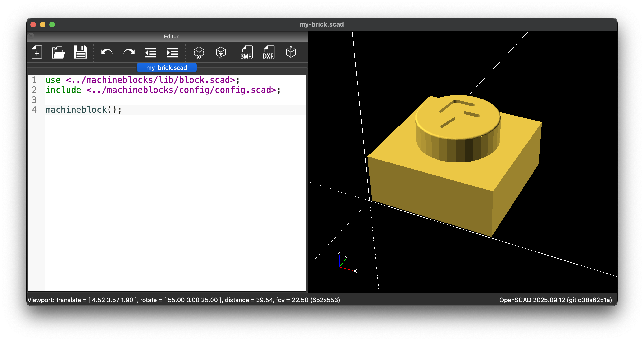The height and width of the screenshot is (341, 644).
Task: Close the Editor panel with x button
Action: pos(31,36)
